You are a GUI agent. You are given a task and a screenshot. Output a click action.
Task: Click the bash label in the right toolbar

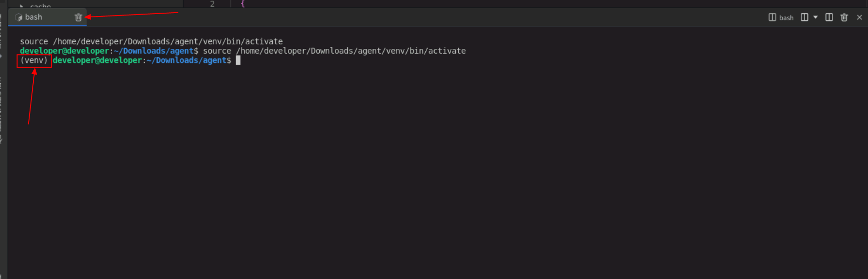click(786, 18)
